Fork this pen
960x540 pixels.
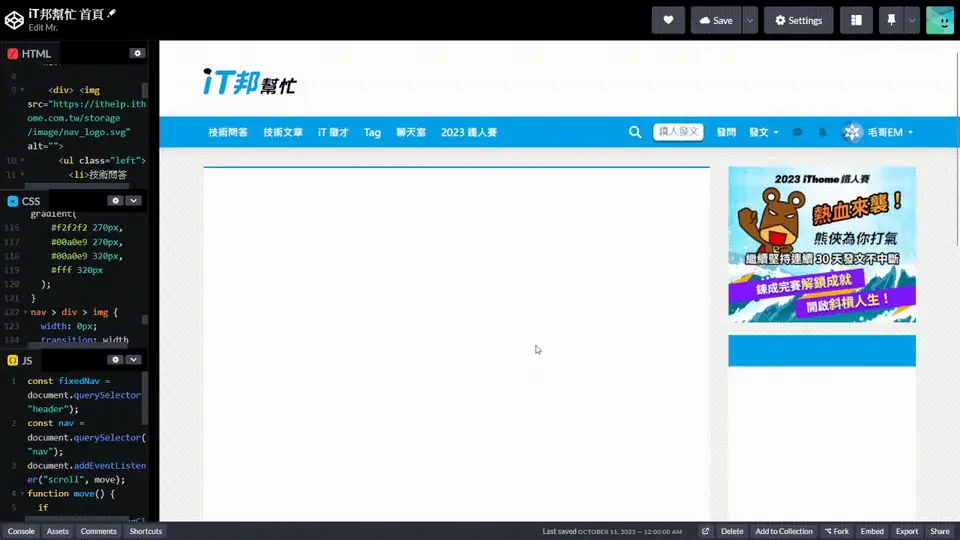(x=836, y=531)
